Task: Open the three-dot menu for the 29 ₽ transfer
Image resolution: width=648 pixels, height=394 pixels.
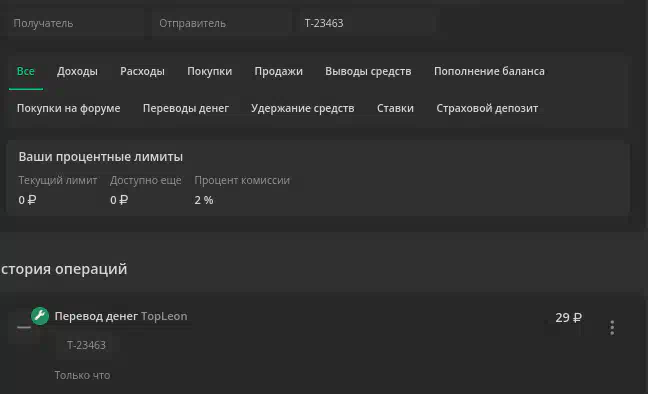Action: [612, 327]
